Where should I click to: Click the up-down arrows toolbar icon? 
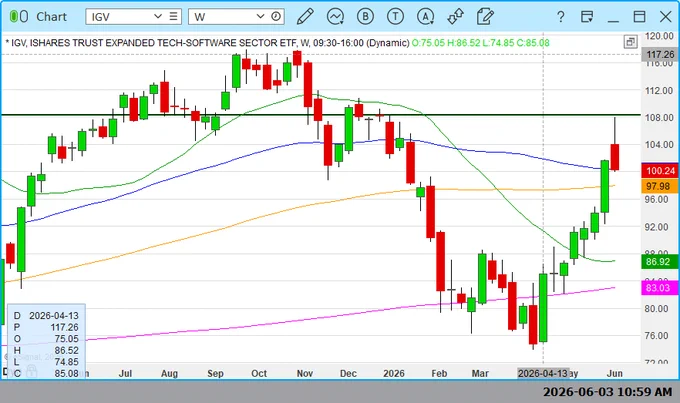(455, 16)
